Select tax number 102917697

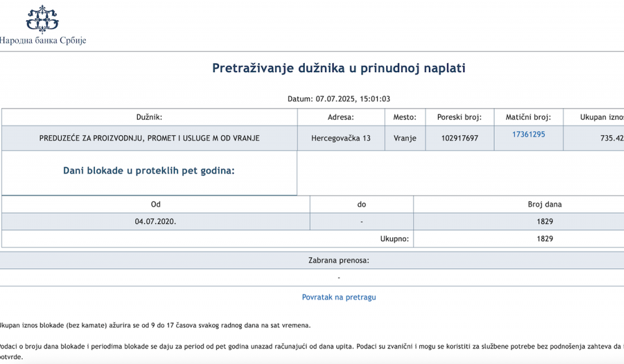[460, 138]
